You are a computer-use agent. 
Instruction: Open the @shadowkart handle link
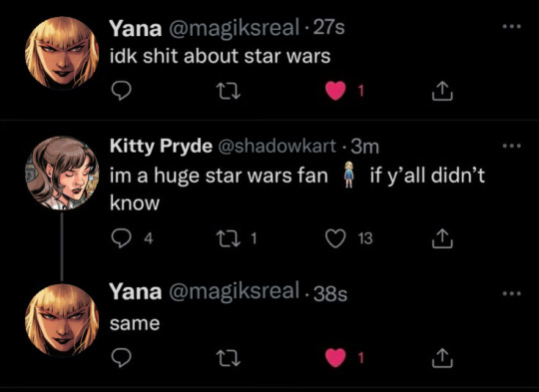(276, 146)
